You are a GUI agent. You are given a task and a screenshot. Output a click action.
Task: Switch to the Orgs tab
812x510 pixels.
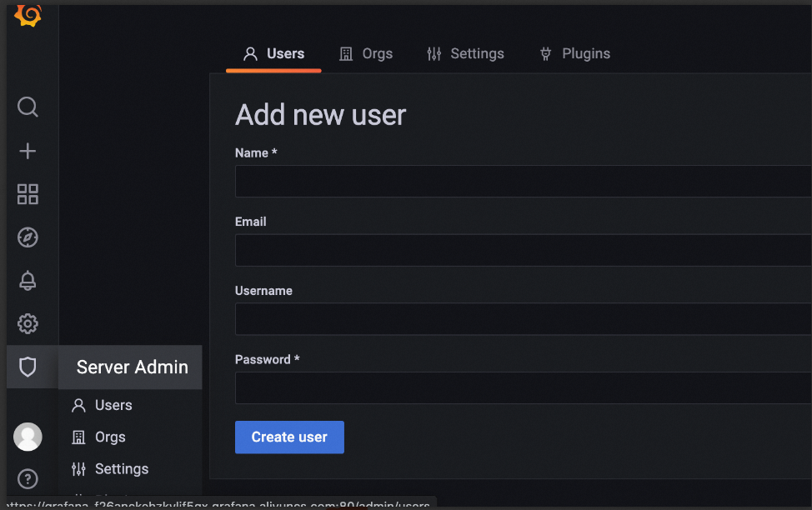click(x=366, y=53)
